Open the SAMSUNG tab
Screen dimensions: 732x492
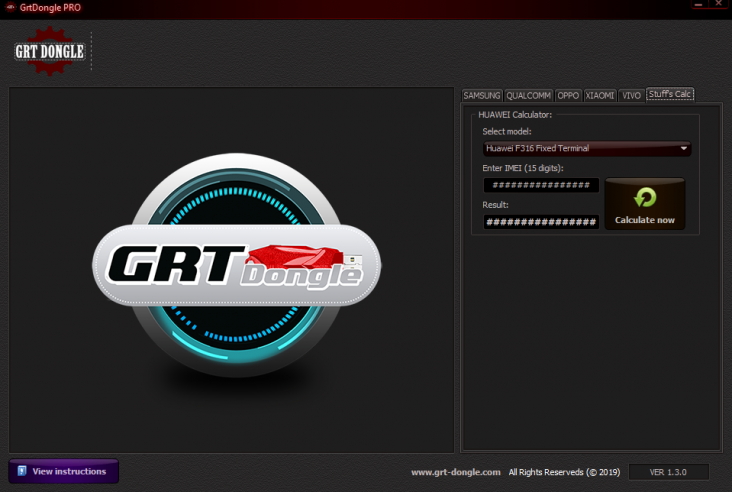[x=482, y=96]
